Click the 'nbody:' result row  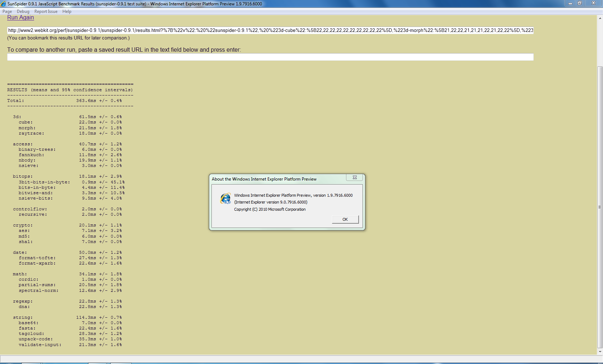[x=70, y=160]
